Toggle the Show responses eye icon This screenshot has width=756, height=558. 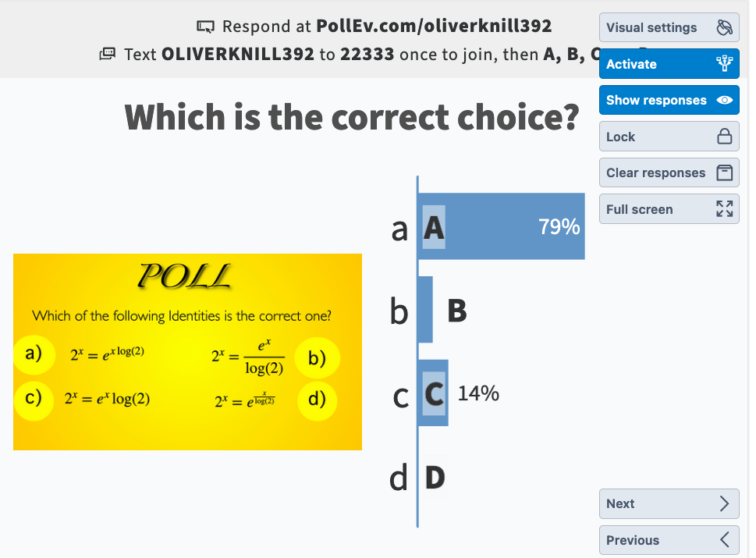(x=724, y=101)
